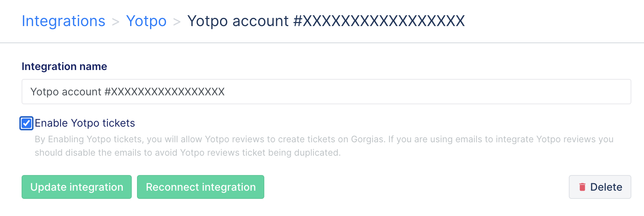Click the Reconnect integration button
Image resolution: width=644 pixels, height=216 pixels.
coord(201,187)
